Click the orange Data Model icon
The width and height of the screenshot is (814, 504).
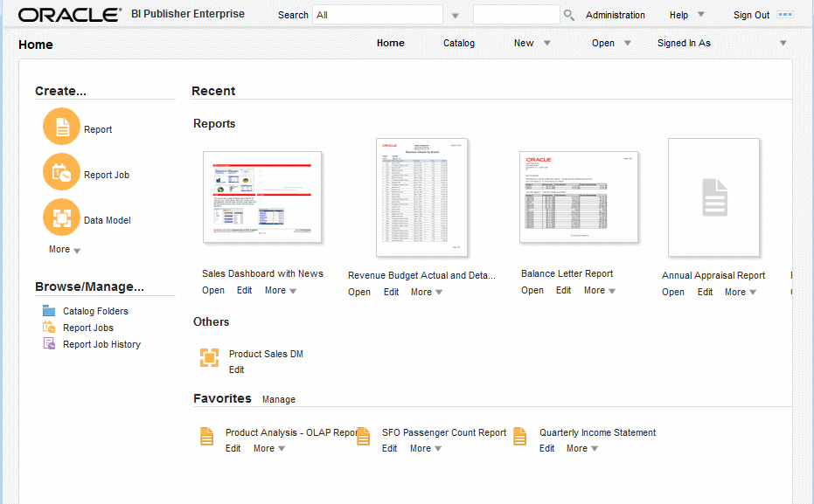[x=61, y=217]
